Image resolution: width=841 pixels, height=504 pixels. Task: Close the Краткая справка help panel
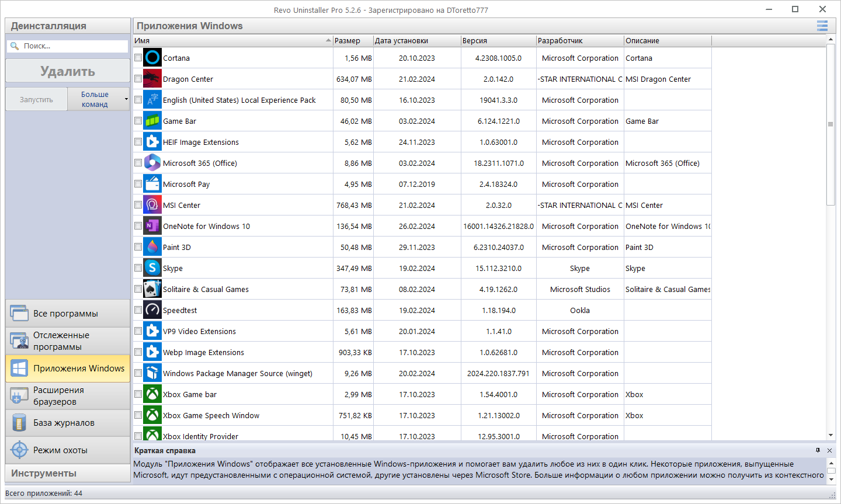pos(829,450)
